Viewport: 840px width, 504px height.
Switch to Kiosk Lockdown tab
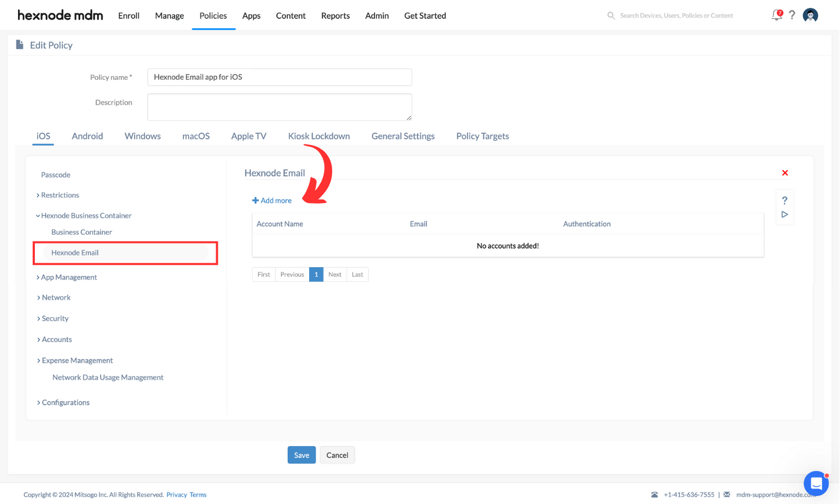click(x=319, y=136)
